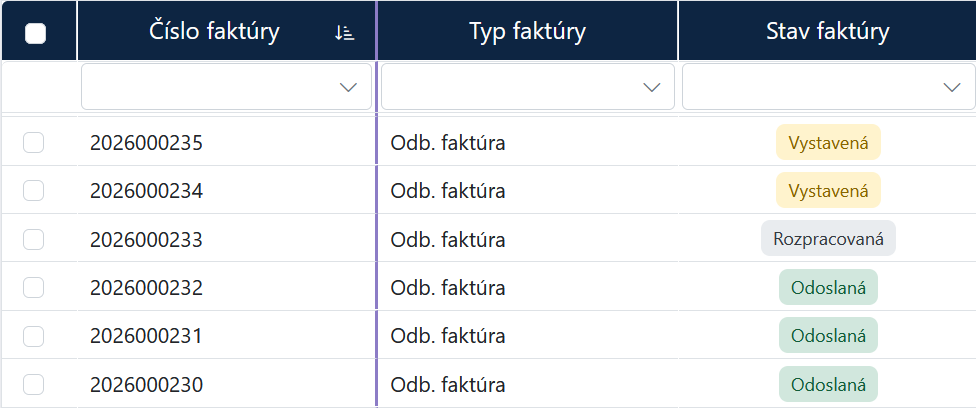
Task: Click the Vystavená badge for invoice 2026000234
Action: coord(828,190)
